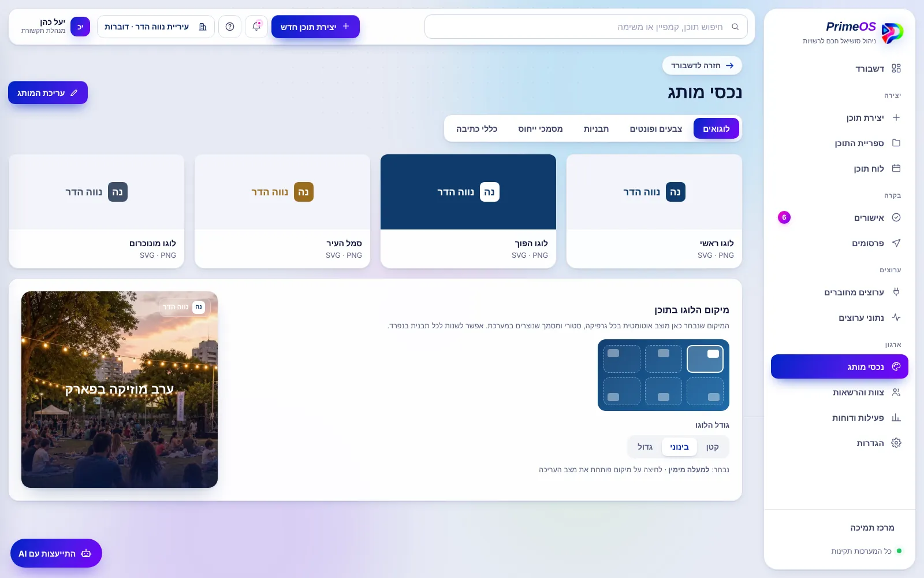Screen dimensions: 924x578
Task: Select the לוגו הפוך dark blue card
Action: [x=468, y=211]
